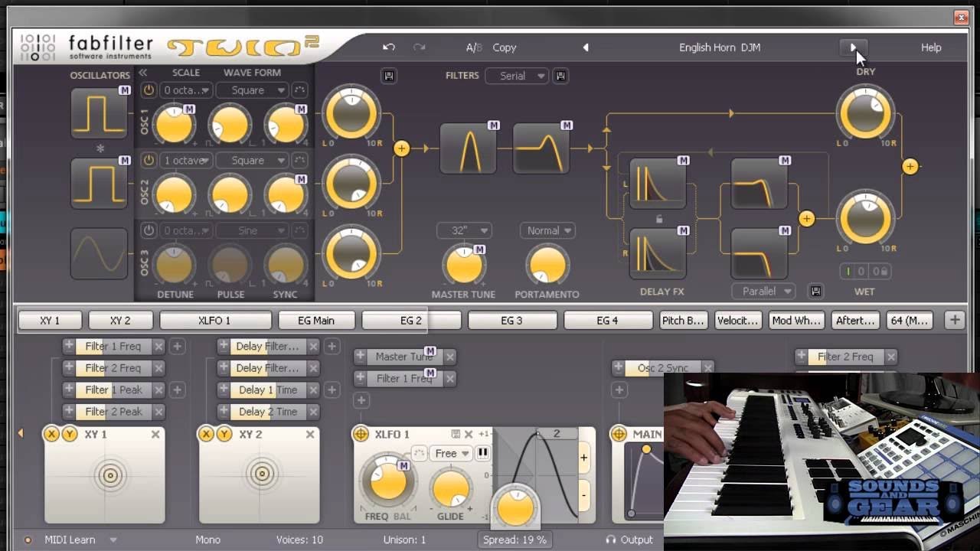Remove Delay 1 Time modulation slot

pyautogui.click(x=313, y=390)
